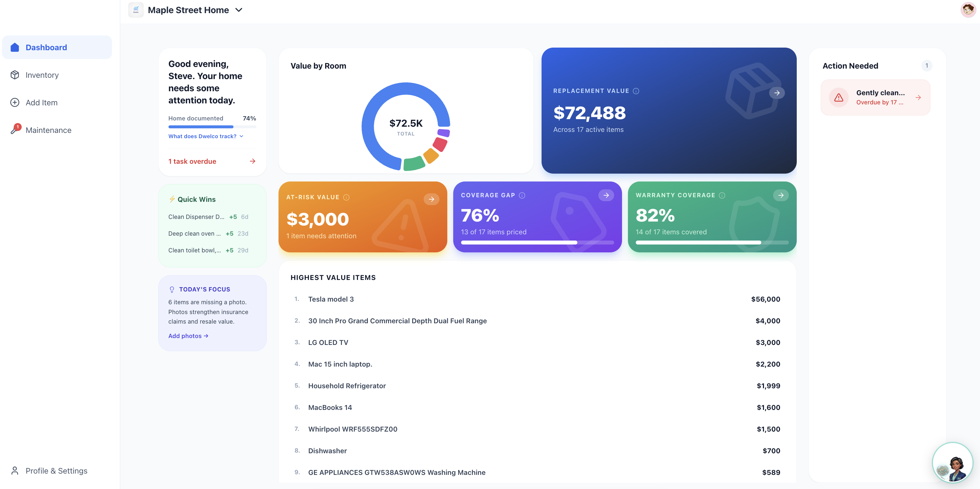Open the Gently clean overdue task arrow
The image size is (980, 489).
pos(918,97)
